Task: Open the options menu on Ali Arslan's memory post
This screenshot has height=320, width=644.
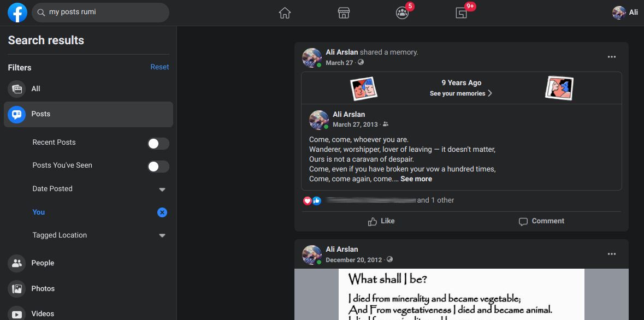Action: pyautogui.click(x=612, y=56)
